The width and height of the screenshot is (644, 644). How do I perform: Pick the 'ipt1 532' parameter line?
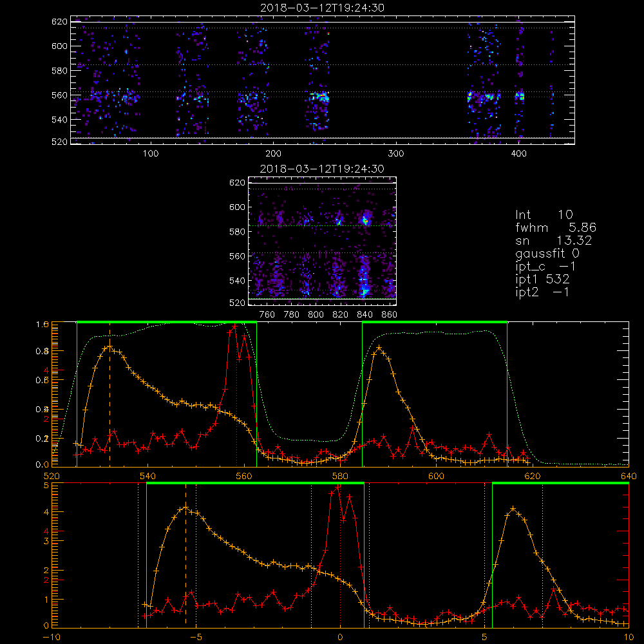coord(542,279)
